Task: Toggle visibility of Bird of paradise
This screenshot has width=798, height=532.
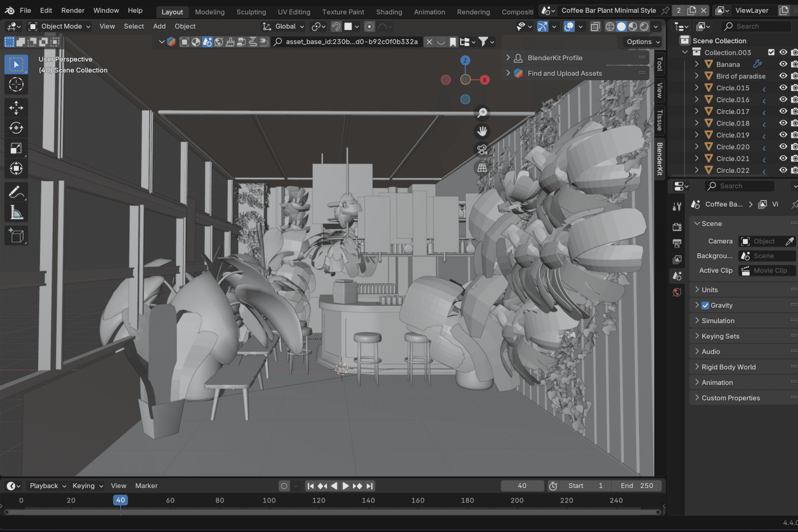Action: point(783,76)
